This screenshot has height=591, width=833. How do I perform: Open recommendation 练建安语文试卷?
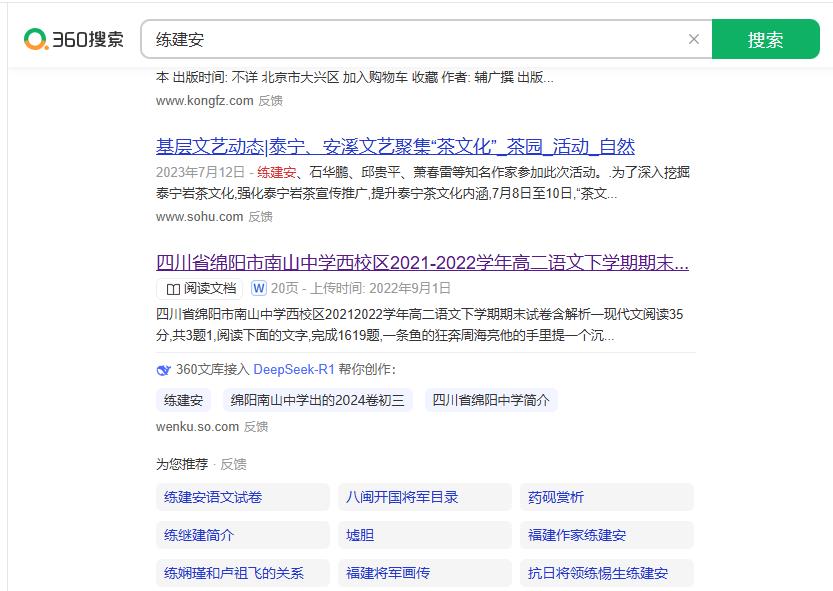pyautogui.click(x=243, y=497)
